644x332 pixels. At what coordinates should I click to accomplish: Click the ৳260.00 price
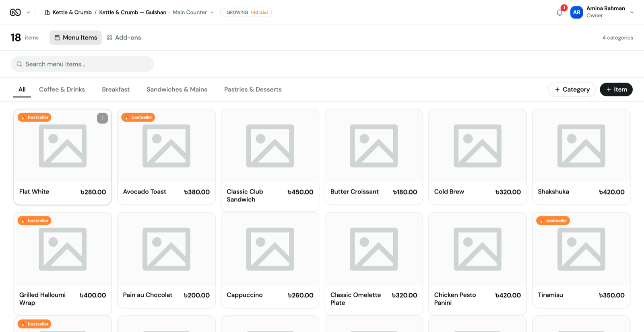point(300,295)
